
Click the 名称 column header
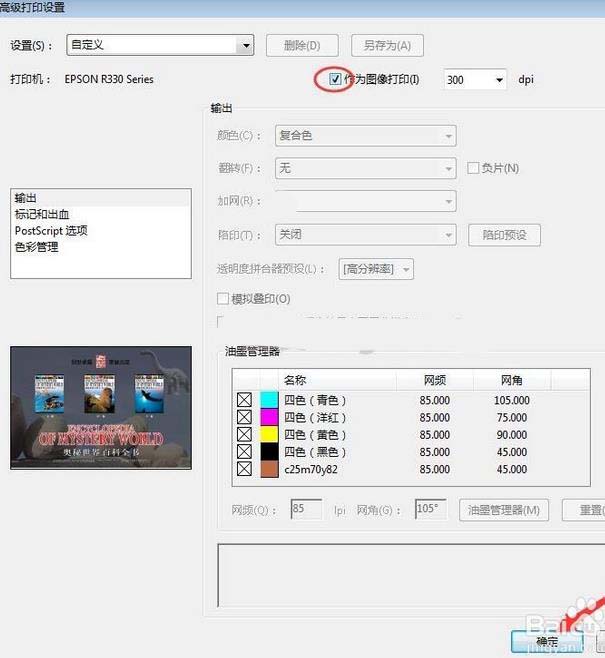[x=337, y=380]
